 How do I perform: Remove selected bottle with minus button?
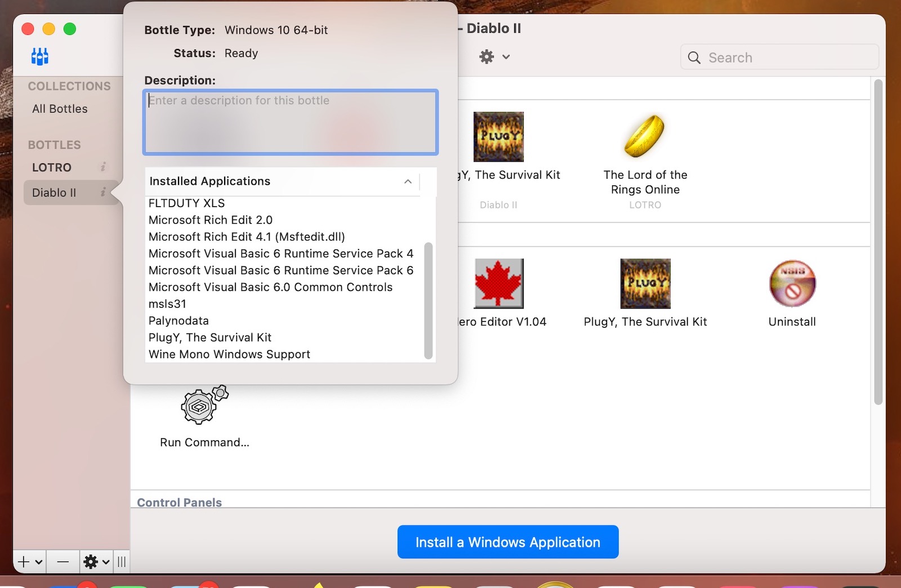[x=63, y=562]
